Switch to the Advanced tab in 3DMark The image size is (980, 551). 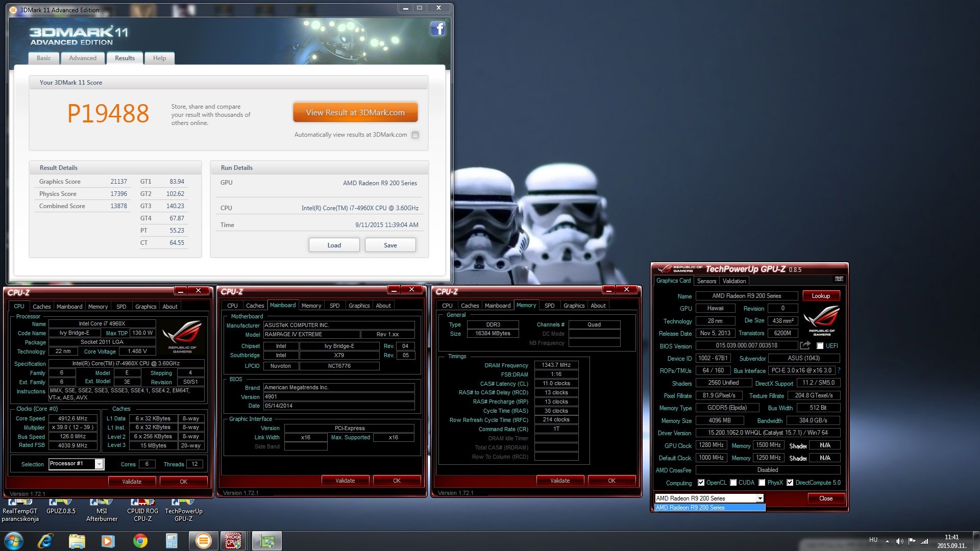coord(83,58)
